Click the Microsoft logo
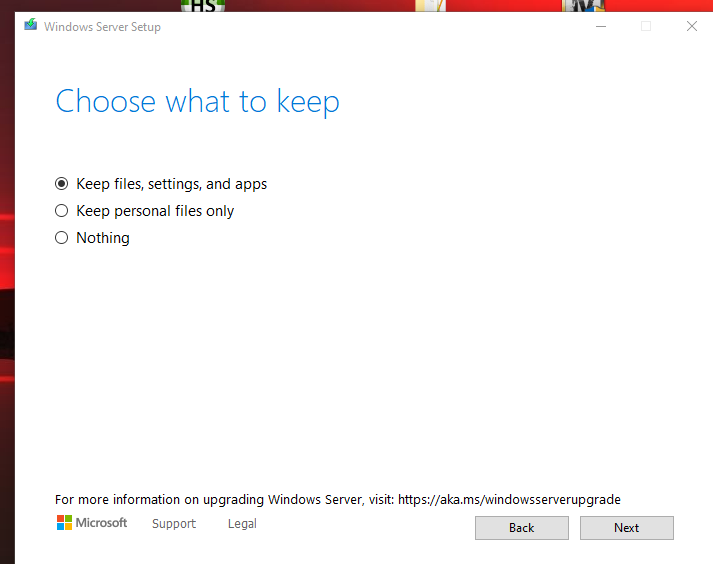Screen dimensions: 713x564 click(x=92, y=523)
